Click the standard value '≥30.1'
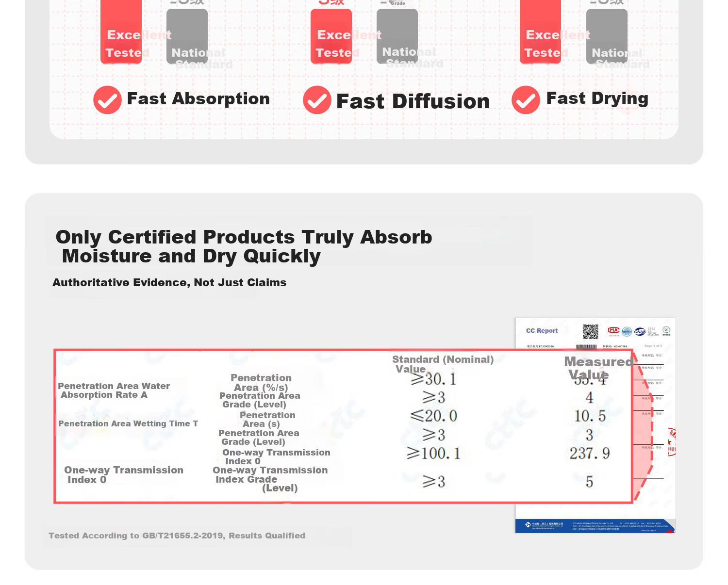This screenshot has width=728, height=585. [433, 379]
